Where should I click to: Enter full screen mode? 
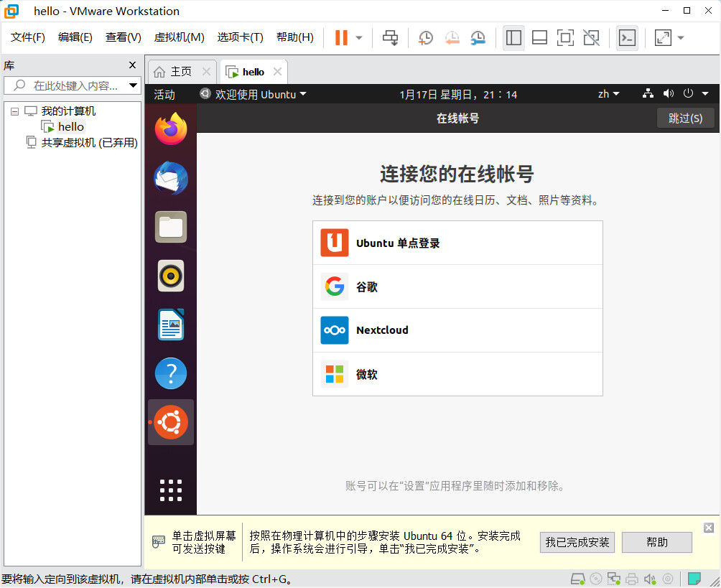[x=565, y=38]
